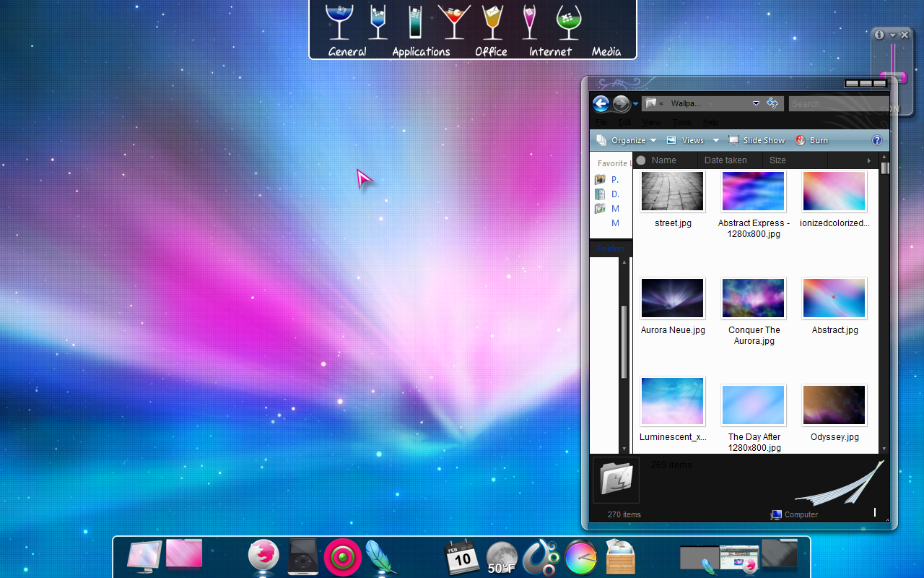Launch the pink and green target icon
This screenshot has height=578, width=924.
click(x=343, y=558)
